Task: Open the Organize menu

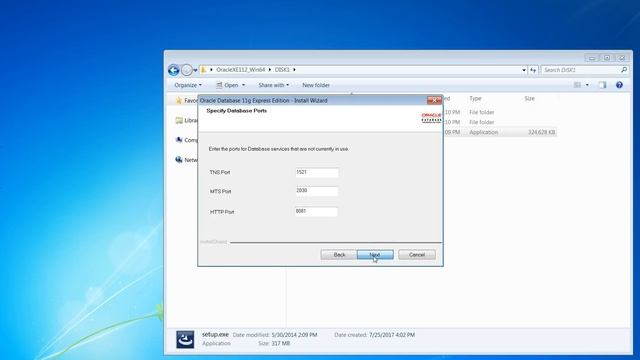Action: (188, 85)
